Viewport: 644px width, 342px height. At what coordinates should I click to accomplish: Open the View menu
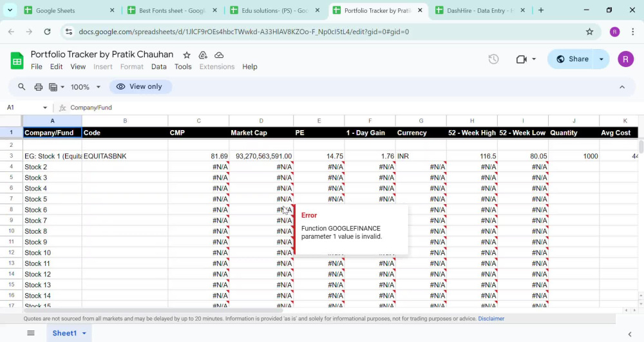click(x=78, y=66)
